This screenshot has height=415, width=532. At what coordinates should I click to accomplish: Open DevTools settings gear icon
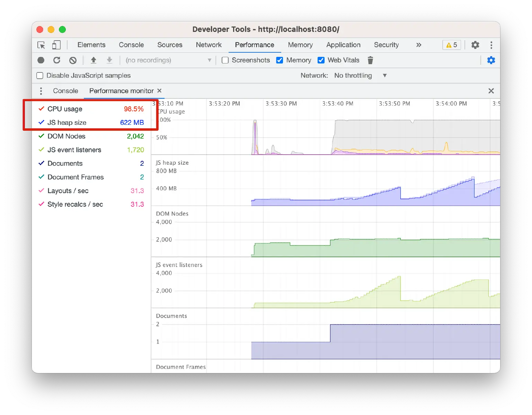coord(475,45)
